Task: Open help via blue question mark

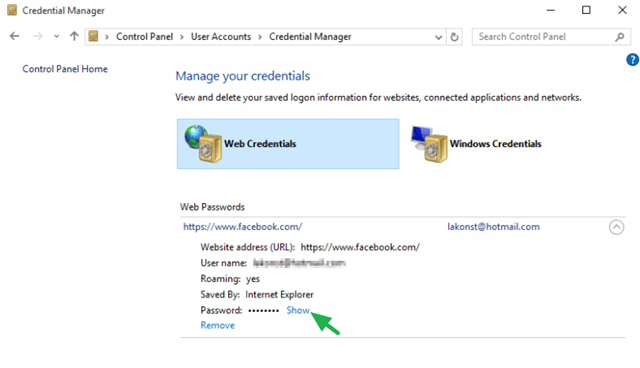Action: [x=632, y=60]
